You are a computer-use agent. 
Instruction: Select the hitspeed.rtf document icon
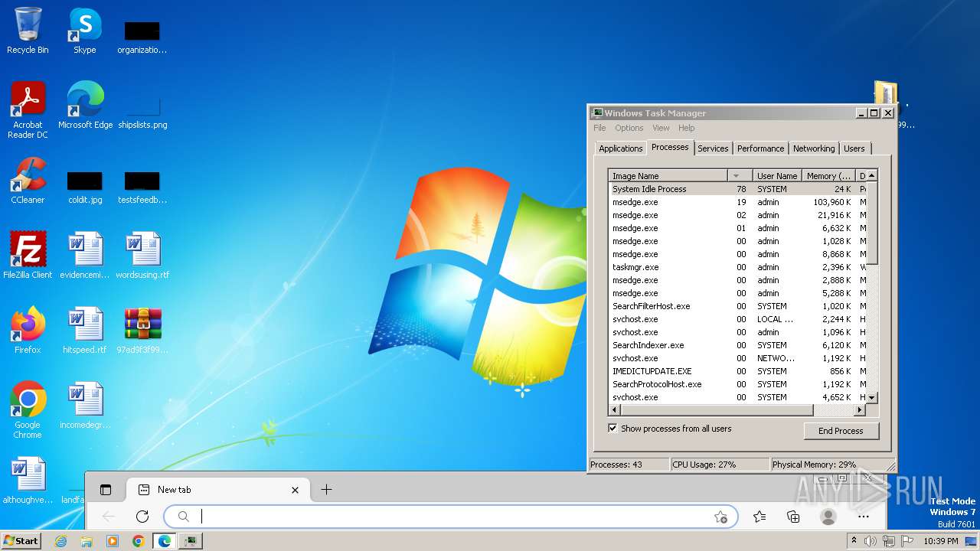[85, 331]
